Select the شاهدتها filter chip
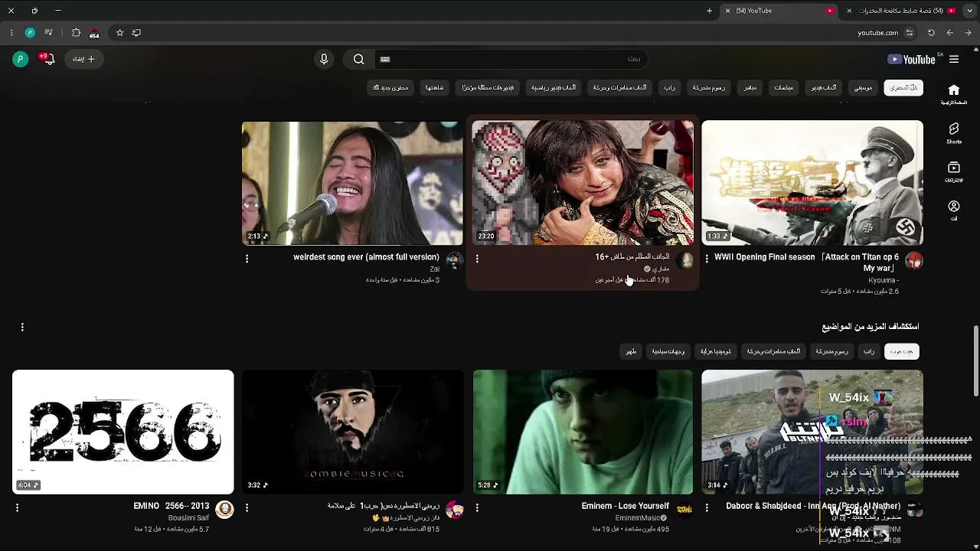The height and width of the screenshot is (551, 980). point(434,87)
